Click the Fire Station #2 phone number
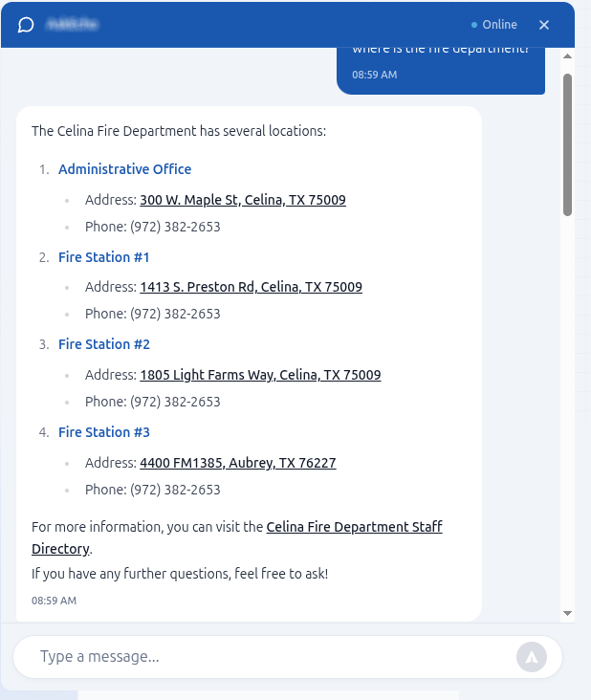 point(175,402)
